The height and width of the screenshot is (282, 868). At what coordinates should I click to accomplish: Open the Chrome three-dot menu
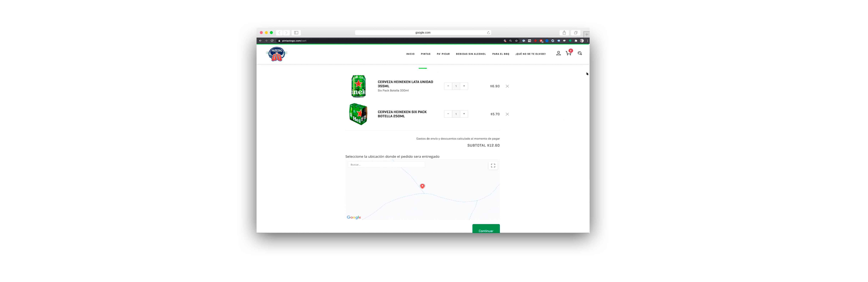[588, 40]
